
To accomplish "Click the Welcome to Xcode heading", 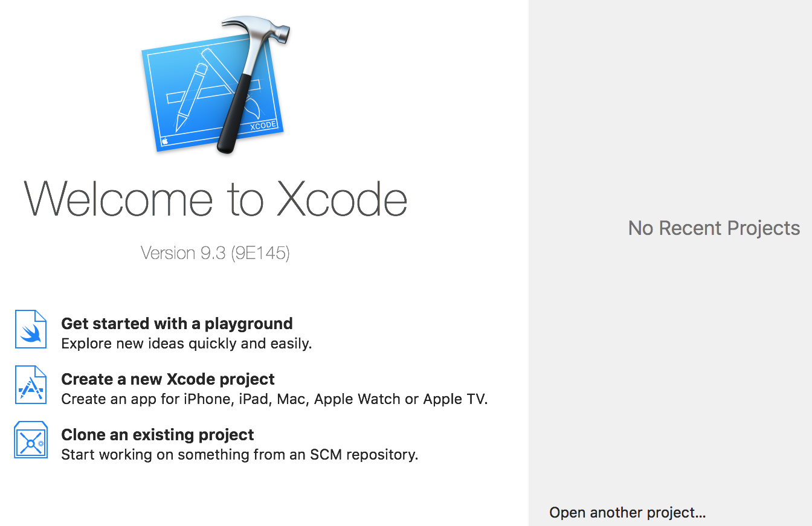I will click(216, 199).
